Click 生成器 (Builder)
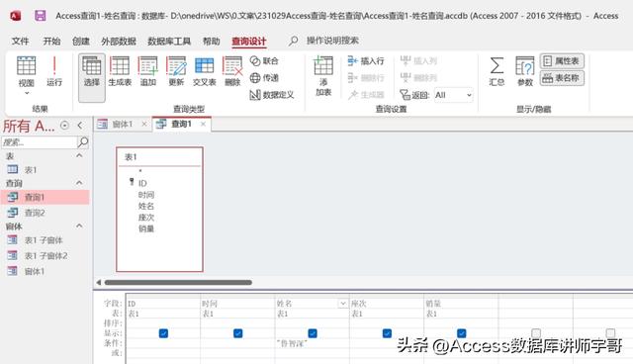The width and height of the screenshot is (633, 364). (366, 95)
